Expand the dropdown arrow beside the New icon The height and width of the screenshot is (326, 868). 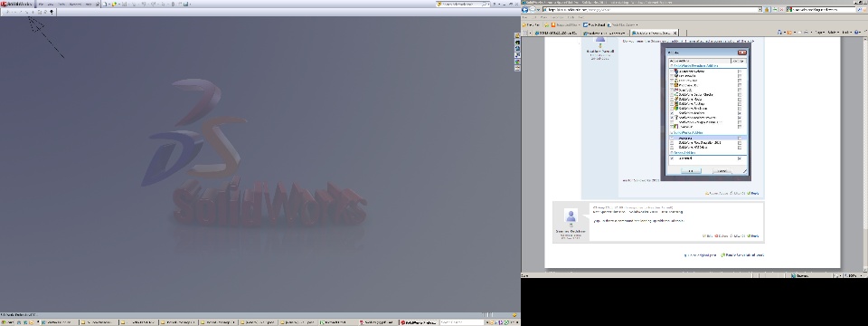point(109,4)
